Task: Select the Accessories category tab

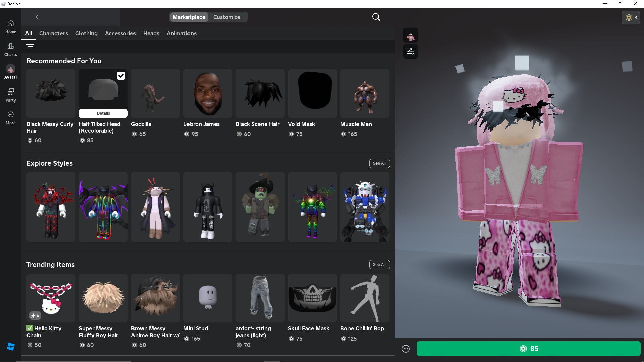Action: pos(120,33)
